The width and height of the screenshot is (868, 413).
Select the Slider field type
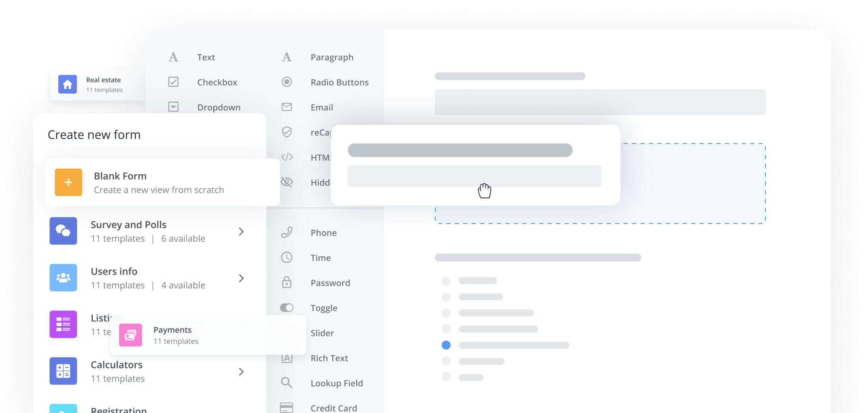[x=322, y=333]
